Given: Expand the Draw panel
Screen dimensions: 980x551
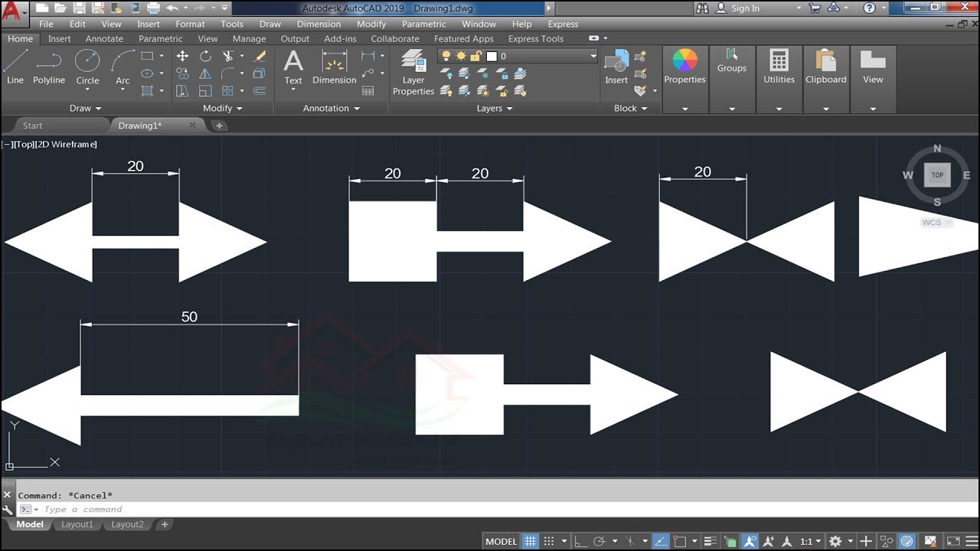Looking at the screenshot, I should click(85, 108).
